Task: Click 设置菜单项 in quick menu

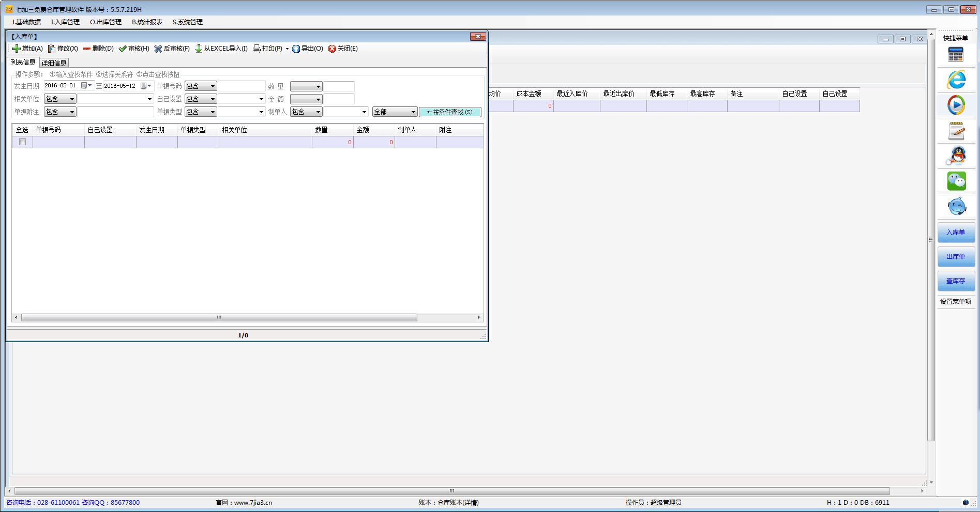Action: pos(956,302)
